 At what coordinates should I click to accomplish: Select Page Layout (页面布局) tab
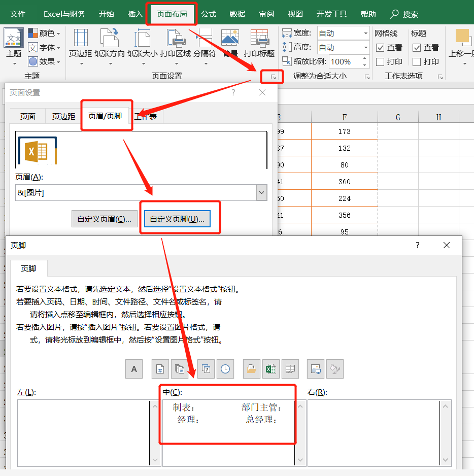point(172,14)
